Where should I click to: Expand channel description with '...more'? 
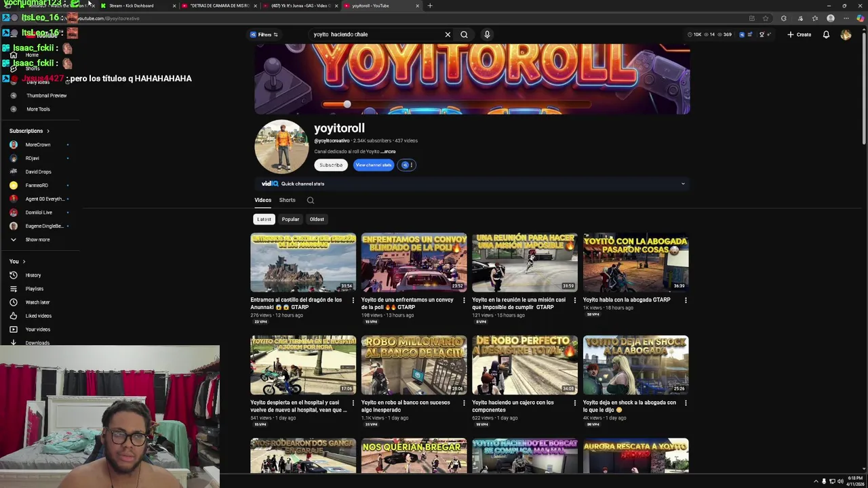pyautogui.click(x=389, y=152)
